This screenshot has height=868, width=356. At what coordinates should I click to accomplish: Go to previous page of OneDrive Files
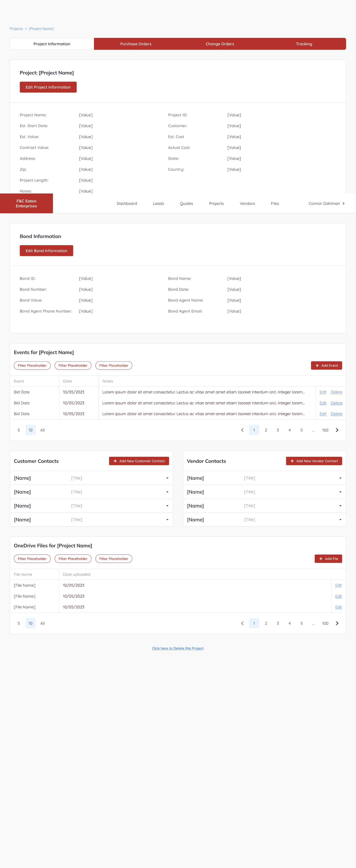(242, 623)
